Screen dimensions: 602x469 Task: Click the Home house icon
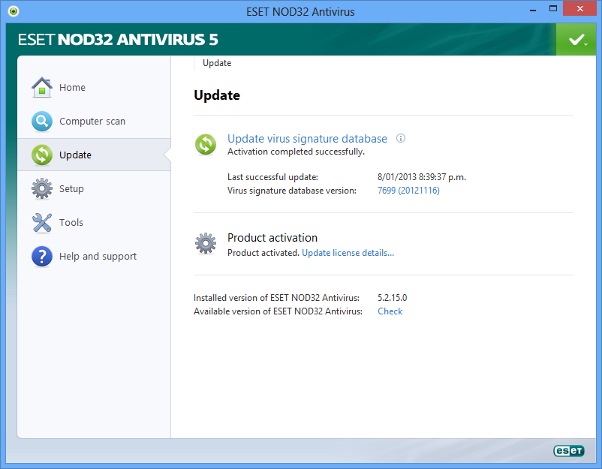(x=42, y=88)
